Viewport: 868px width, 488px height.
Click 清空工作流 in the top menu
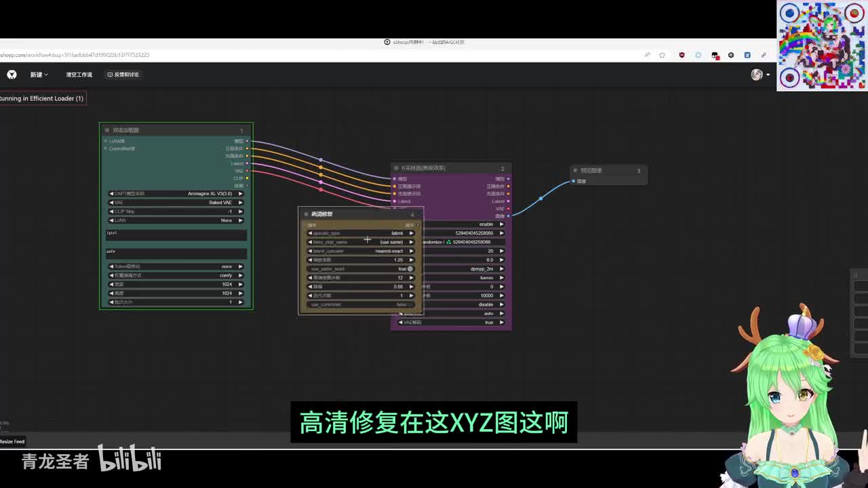pos(79,75)
